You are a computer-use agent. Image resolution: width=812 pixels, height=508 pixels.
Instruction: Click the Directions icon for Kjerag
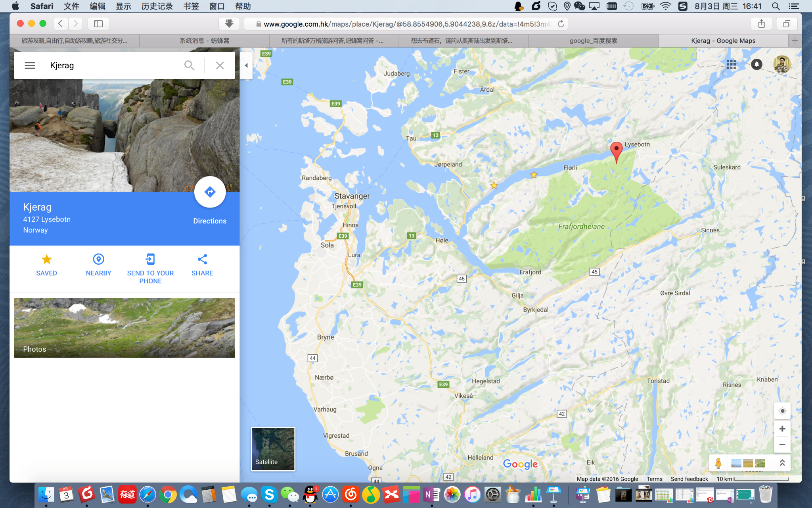[x=209, y=192]
